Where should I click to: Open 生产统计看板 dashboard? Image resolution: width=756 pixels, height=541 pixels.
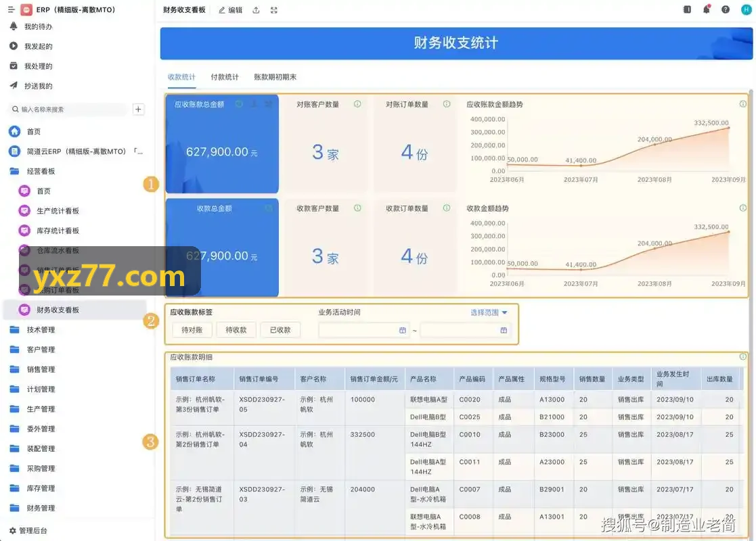pyautogui.click(x=49, y=210)
